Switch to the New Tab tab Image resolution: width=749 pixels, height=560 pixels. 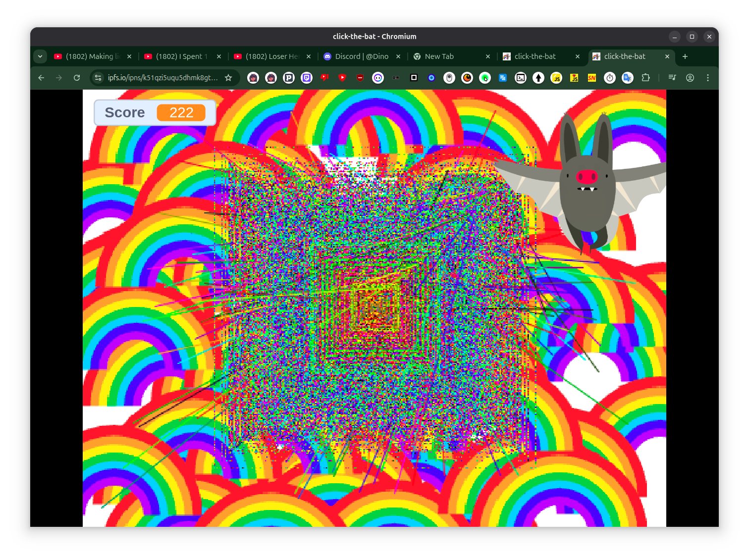(452, 56)
